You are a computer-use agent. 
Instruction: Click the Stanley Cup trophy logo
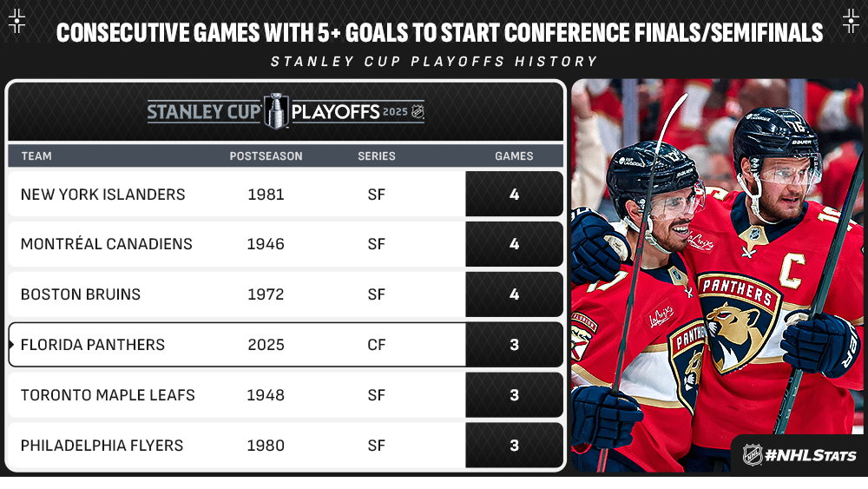coord(276,111)
